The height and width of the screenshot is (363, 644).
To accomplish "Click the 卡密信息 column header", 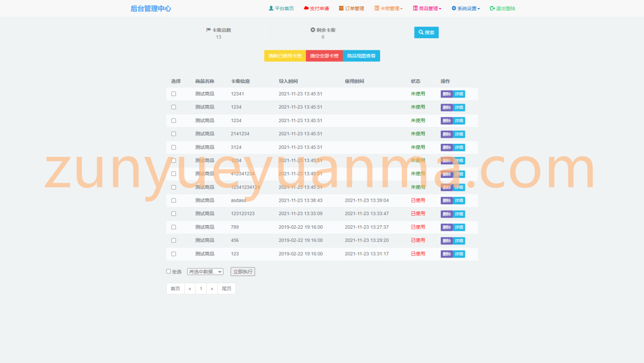I will pos(240,81).
